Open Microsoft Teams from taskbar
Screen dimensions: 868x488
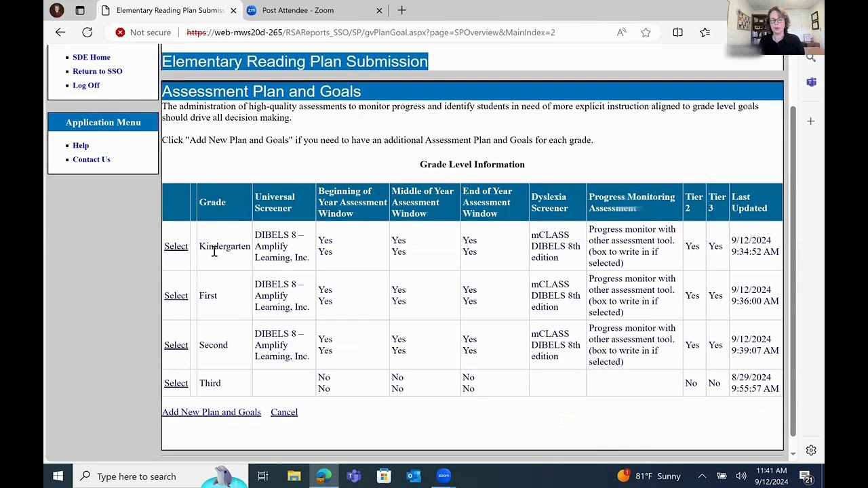pos(353,476)
